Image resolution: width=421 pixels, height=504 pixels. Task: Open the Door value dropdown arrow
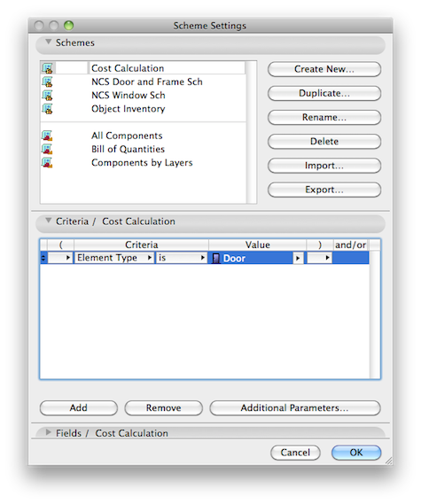(298, 258)
